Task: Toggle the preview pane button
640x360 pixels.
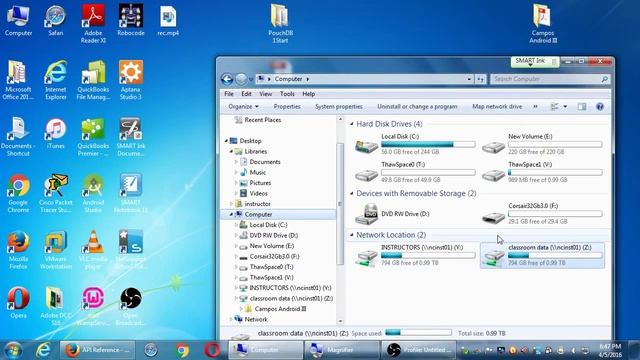Action: pos(582,107)
